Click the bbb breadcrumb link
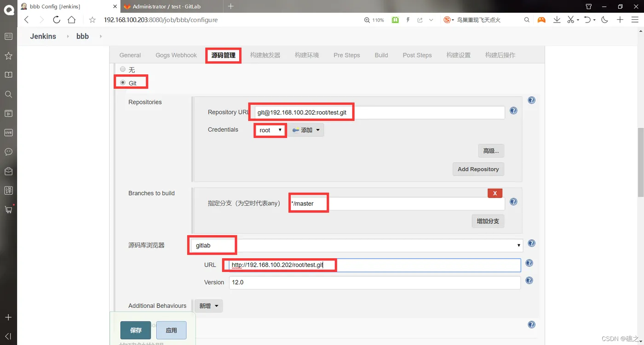The image size is (644, 345). (x=83, y=36)
